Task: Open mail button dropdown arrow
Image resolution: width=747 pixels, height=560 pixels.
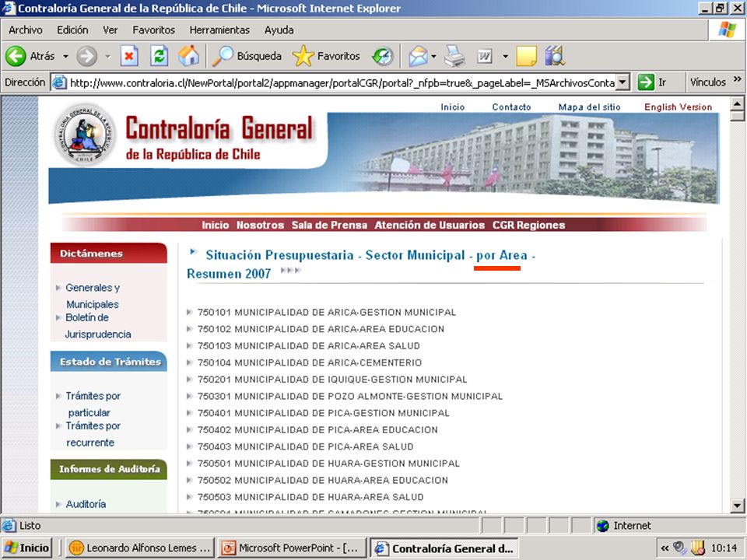Action: pyautogui.click(x=433, y=56)
